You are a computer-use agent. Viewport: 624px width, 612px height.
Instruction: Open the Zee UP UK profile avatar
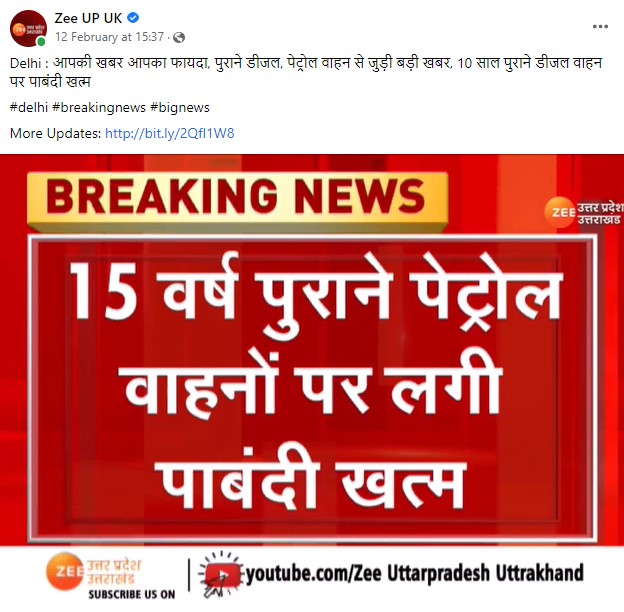click(x=28, y=29)
